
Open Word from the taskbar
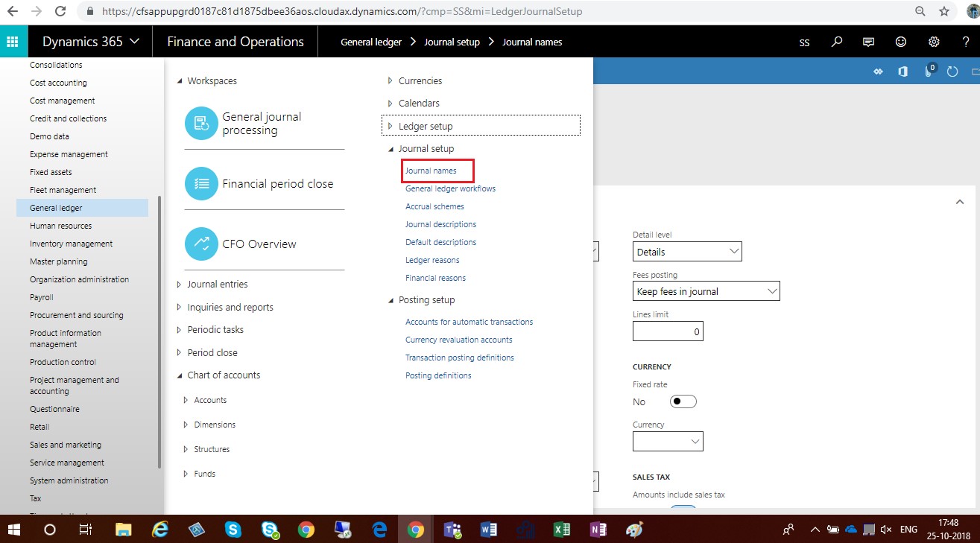(x=489, y=530)
